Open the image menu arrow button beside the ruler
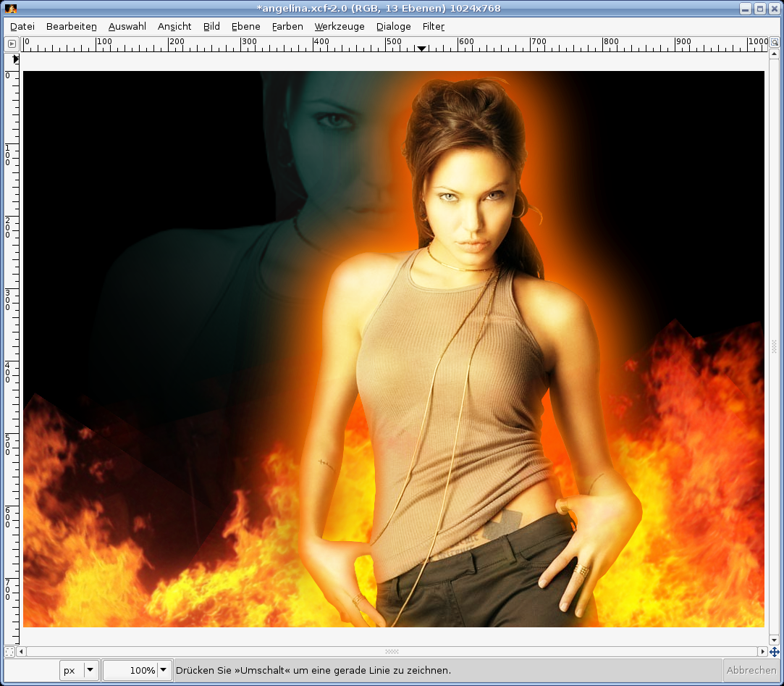 (12, 43)
